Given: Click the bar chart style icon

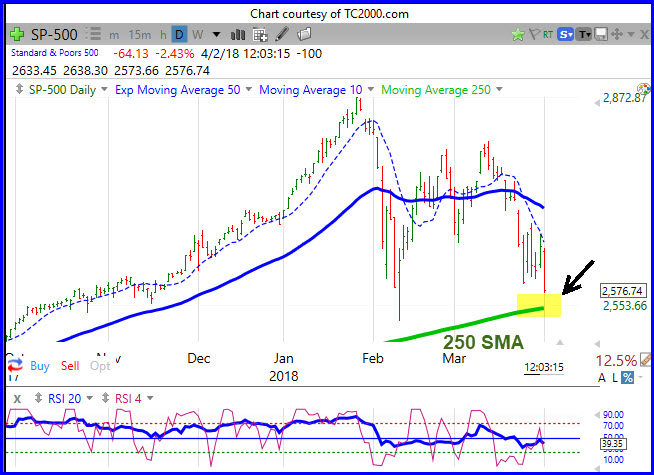Looking at the screenshot, I should point(238,35).
